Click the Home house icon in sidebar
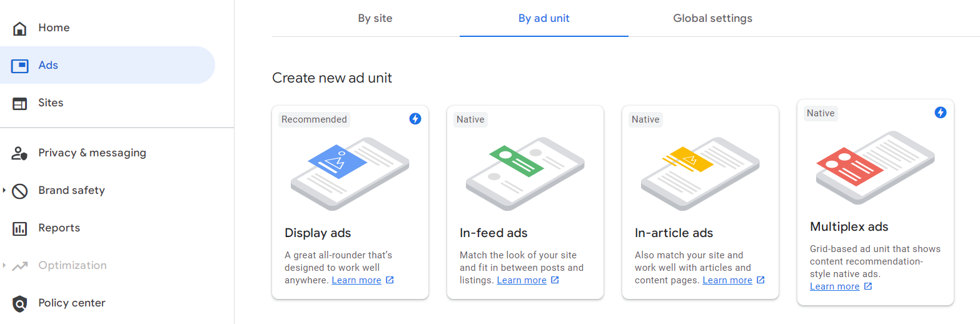 [x=20, y=28]
